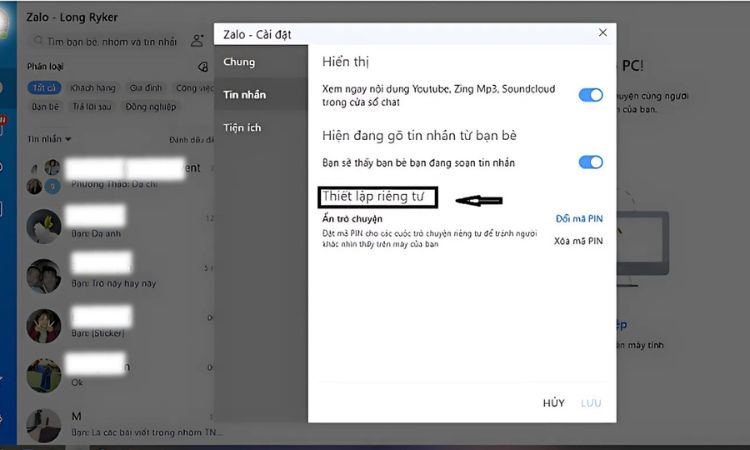Disable the friend typing indicator switch
The height and width of the screenshot is (450, 750).
[x=590, y=162]
